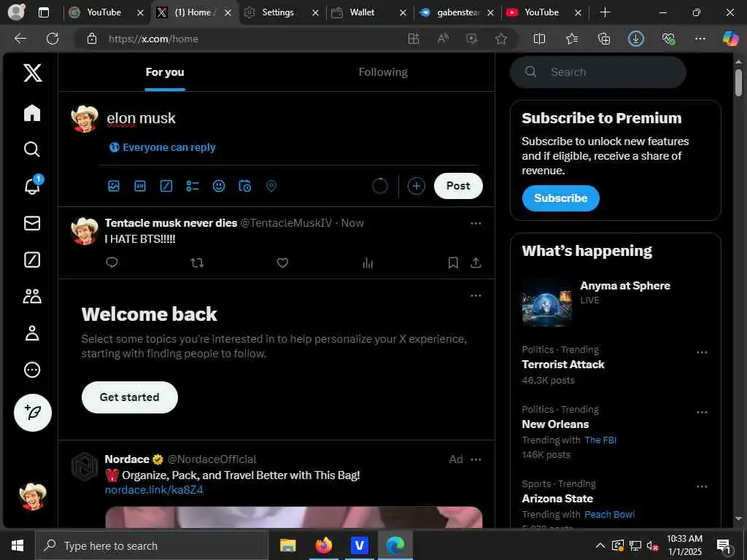747x560 pixels.
Task: Open Grok icon in sidebar
Action: (32, 260)
